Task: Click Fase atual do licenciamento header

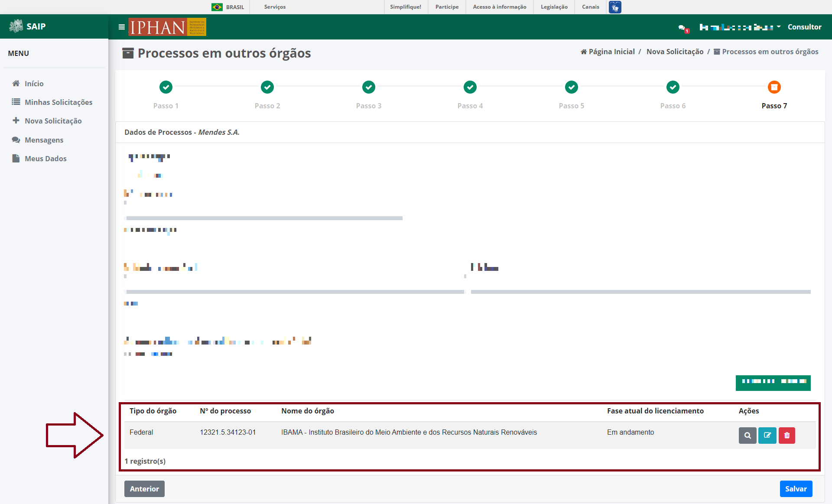Action: [655, 411]
